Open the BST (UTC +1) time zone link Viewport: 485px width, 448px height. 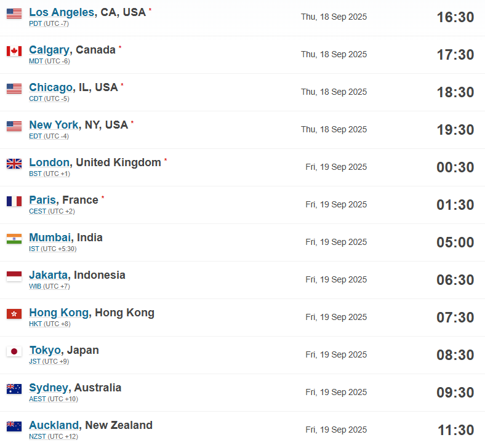tap(49, 174)
